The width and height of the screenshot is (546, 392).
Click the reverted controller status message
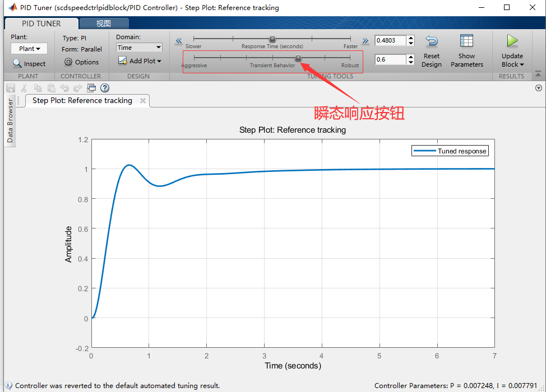[117, 385]
